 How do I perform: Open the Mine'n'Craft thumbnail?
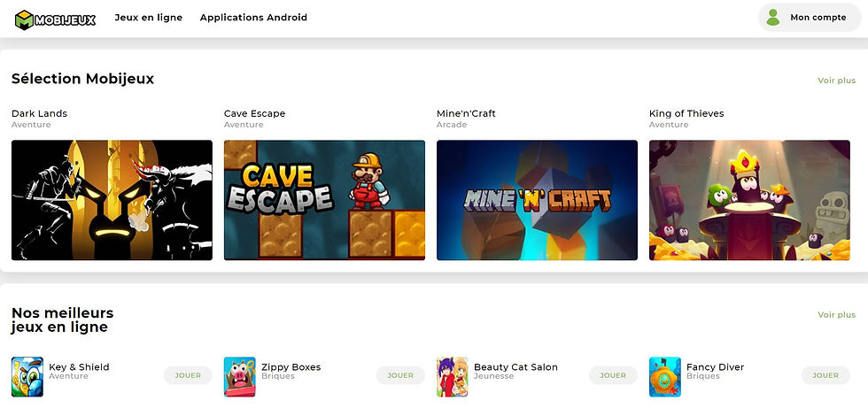(537, 200)
